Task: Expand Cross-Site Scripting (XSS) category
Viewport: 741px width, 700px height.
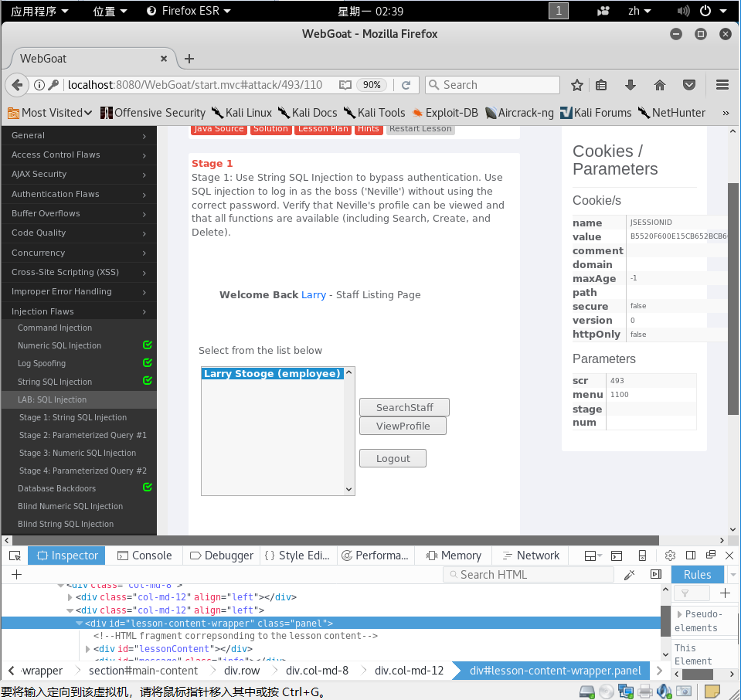Action: pyautogui.click(x=79, y=272)
